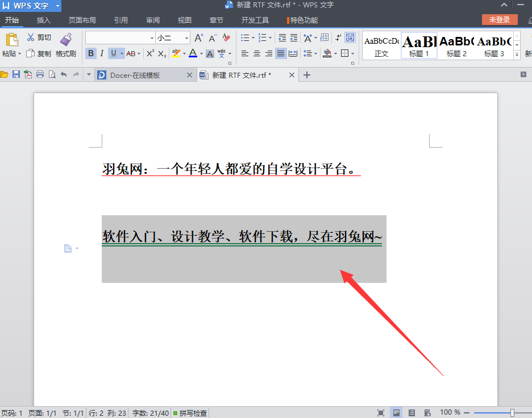The height and width of the screenshot is (418, 532).
Task: Align text left
Action: (x=245, y=53)
